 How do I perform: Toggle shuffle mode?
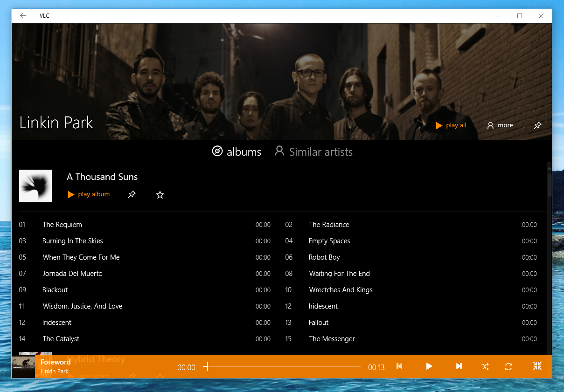tap(485, 366)
